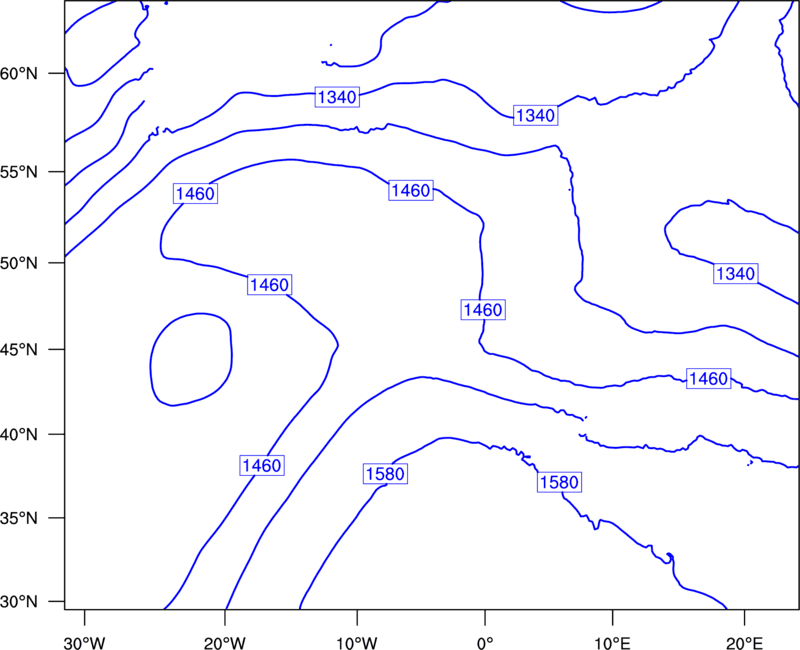Click the 1460 label near 17°E, 43°N
This screenshot has height=650, width=800.
coord(709,379)
